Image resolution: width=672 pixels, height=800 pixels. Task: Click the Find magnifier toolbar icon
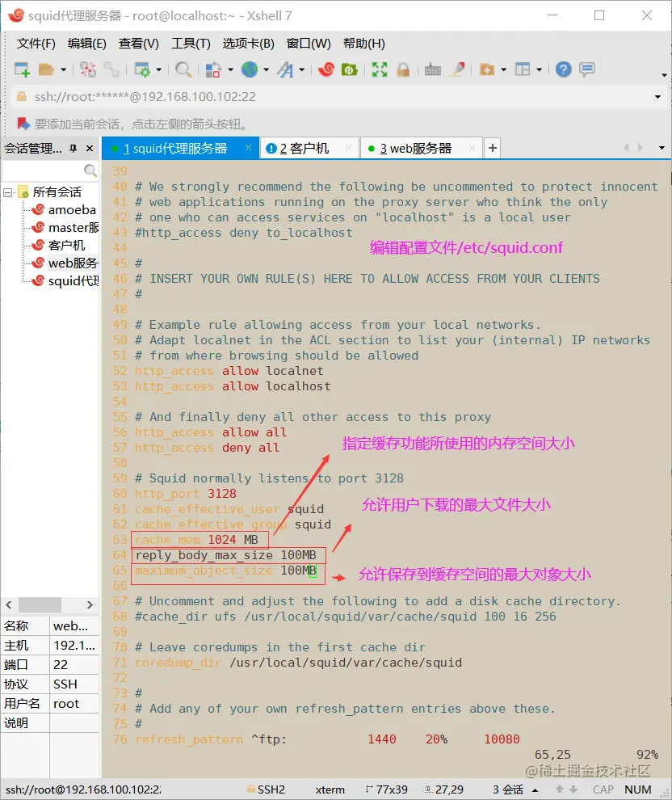coord(183,69)
